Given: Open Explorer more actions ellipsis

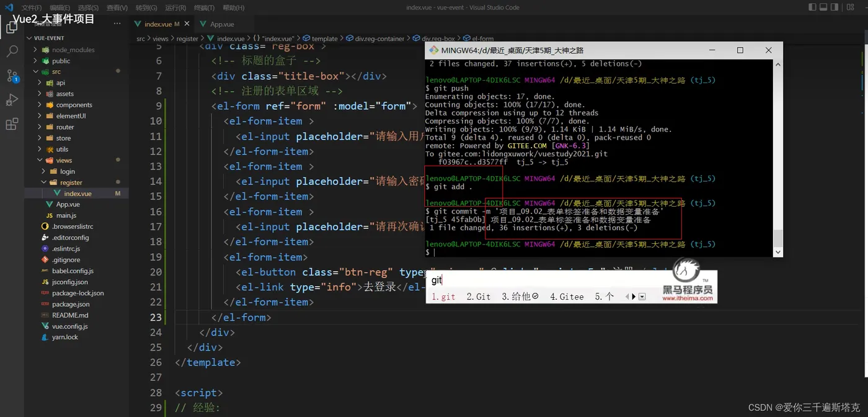Looking at the screenshot, I should (x=117, y=24).
